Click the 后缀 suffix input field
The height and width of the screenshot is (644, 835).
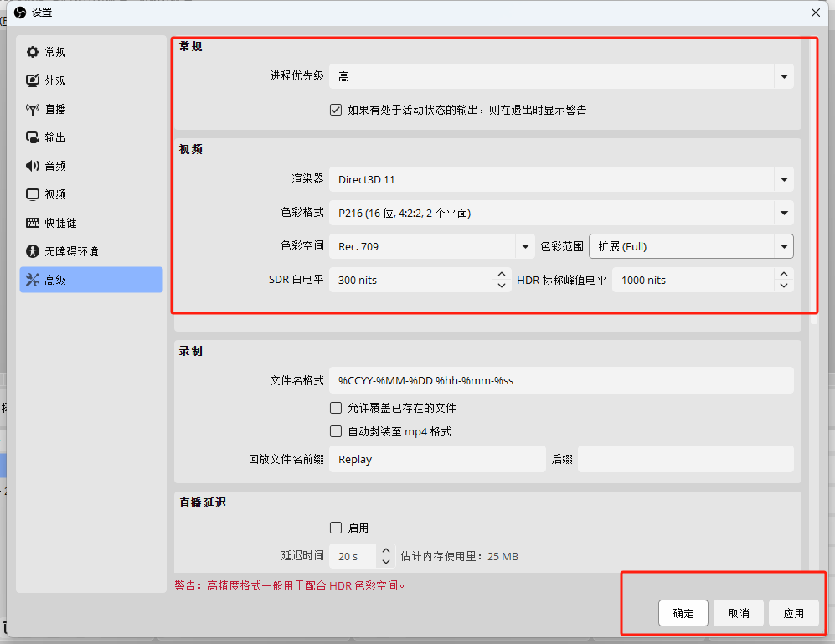[686, 459]
